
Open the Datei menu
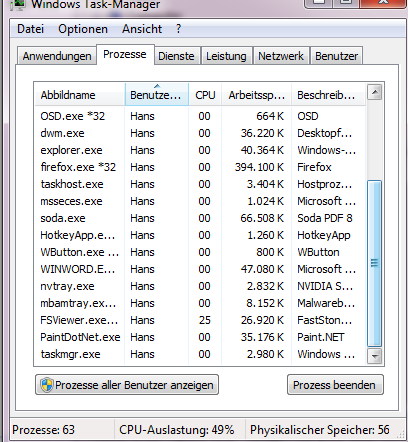(30, 29)
